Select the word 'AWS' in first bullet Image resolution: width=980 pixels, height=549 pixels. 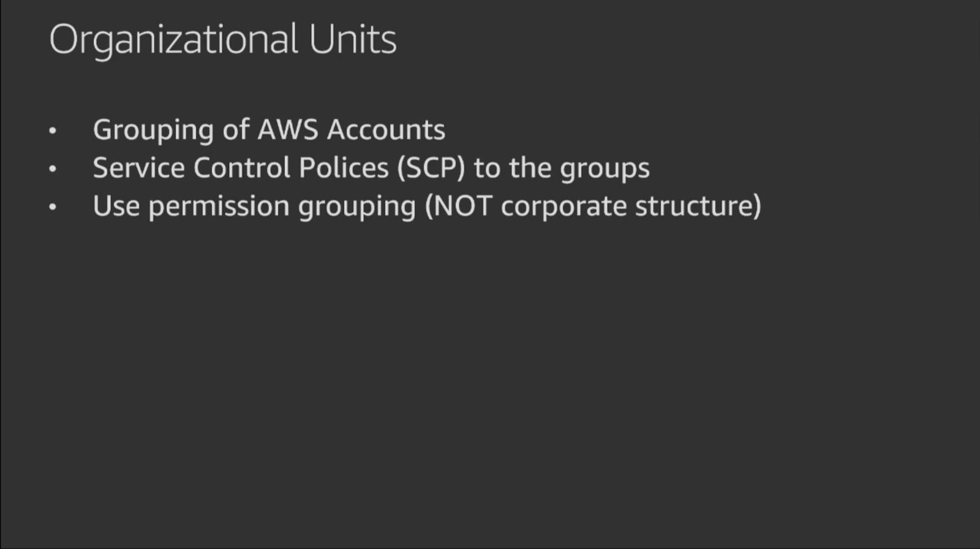[288, 129]
